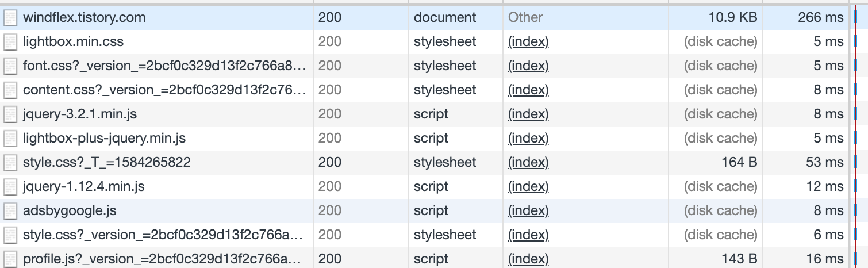Open (index) initiator link for lightbox.min.css
The image size is (868, 268).
click(528, 42)
